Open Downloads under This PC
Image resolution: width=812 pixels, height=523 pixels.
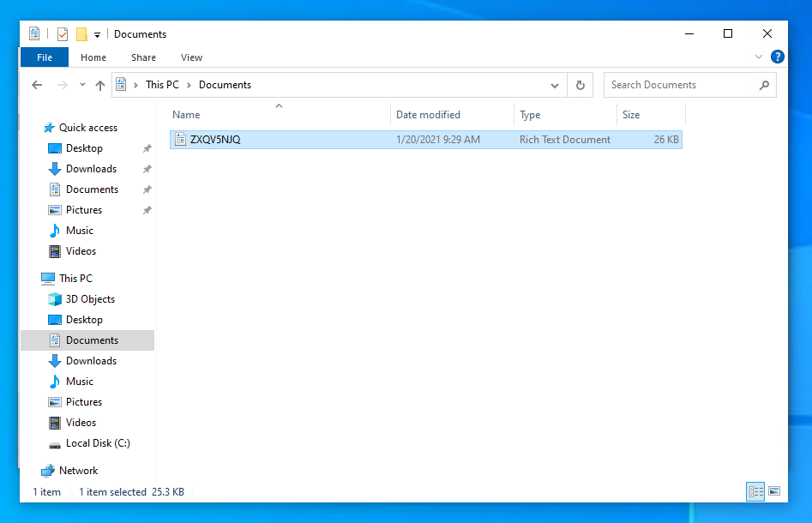coord(91,361)
